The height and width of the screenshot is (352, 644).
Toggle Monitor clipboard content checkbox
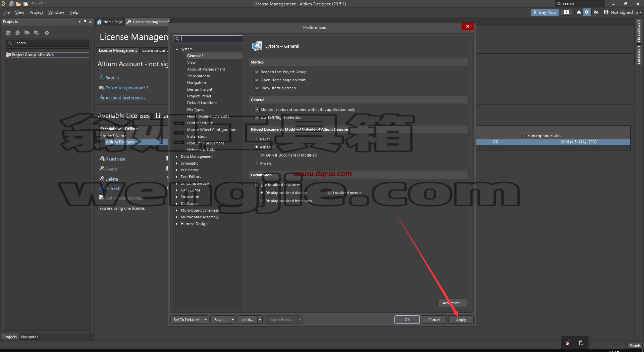click(x=257, y=109)
